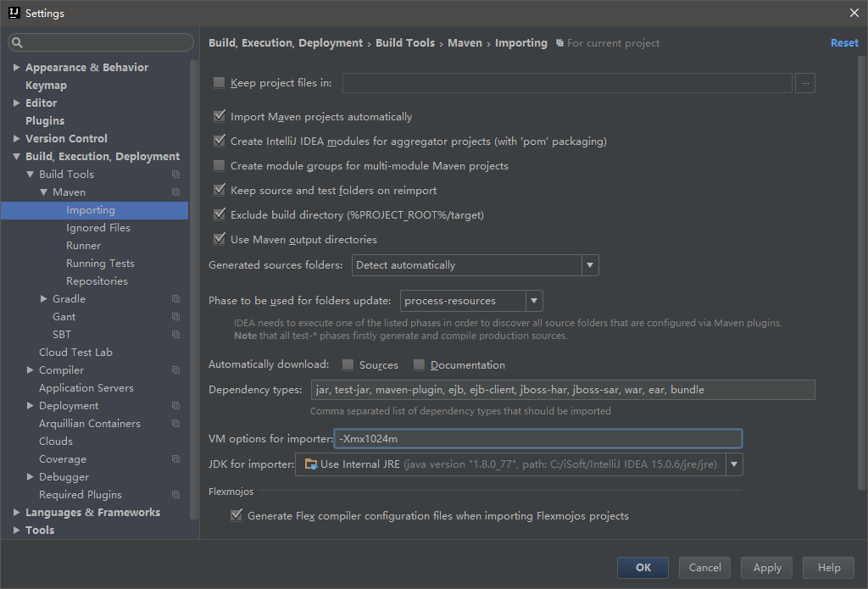Select Cloud Test Lab item
This screenshot has width=868, height=589.
75,352
